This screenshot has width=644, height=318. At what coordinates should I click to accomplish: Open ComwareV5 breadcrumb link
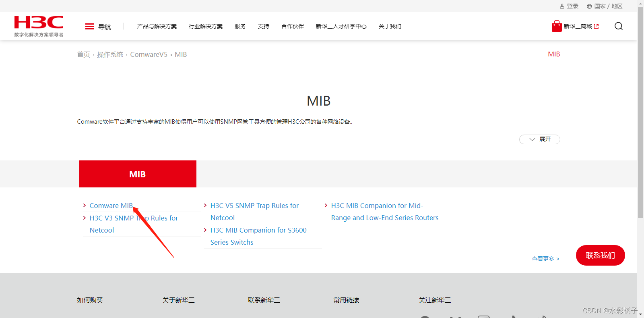149,54
